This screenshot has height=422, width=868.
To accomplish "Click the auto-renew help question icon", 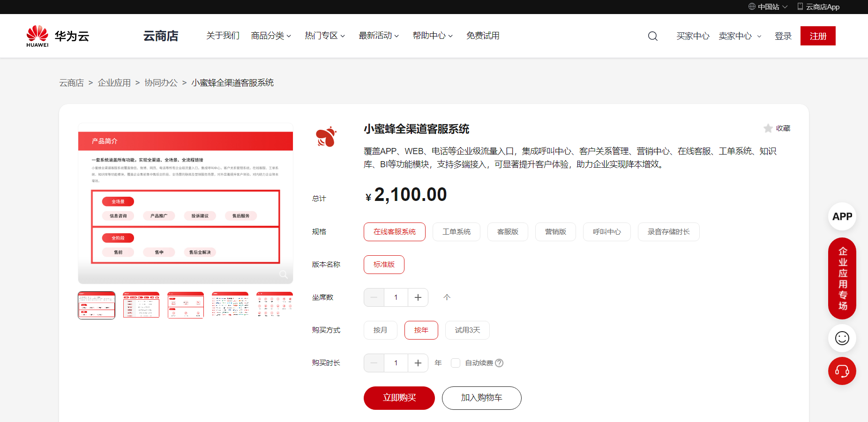I will coord(499,363).
